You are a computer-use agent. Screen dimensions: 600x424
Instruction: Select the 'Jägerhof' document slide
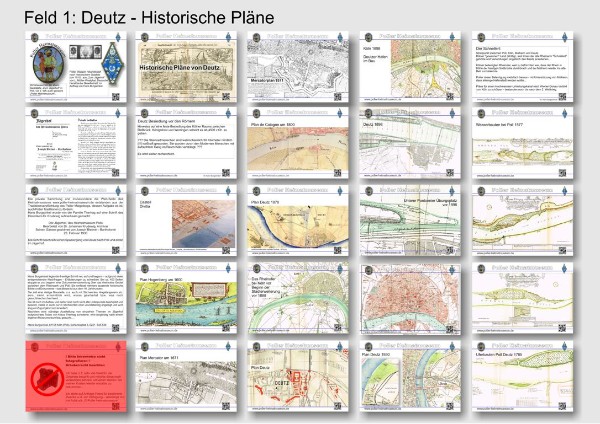coord(76,143)
